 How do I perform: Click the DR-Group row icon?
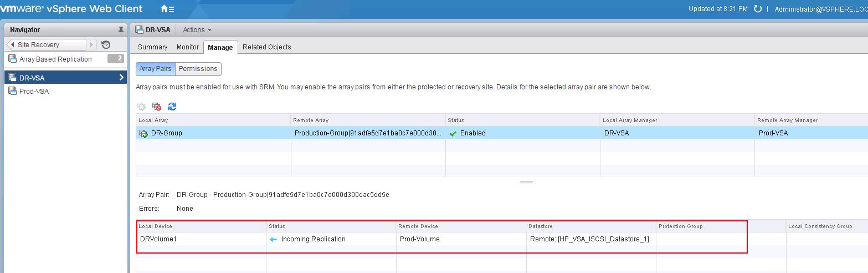143,133
